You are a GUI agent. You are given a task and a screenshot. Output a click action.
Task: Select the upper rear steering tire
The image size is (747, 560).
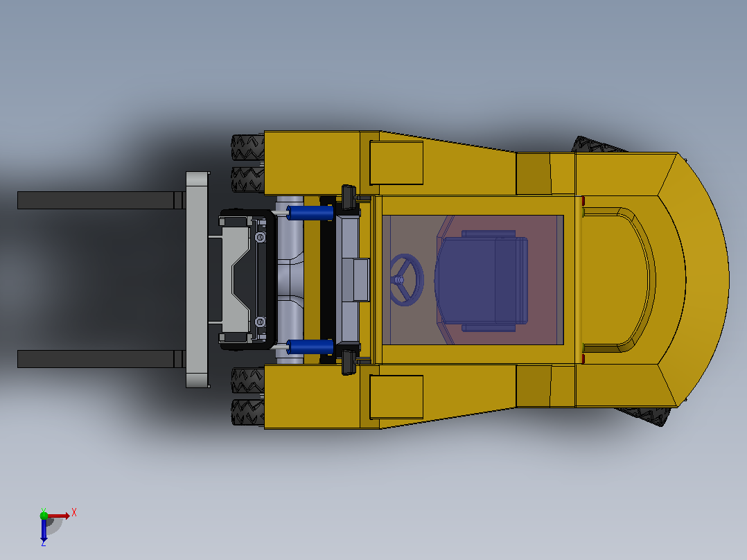598,144
